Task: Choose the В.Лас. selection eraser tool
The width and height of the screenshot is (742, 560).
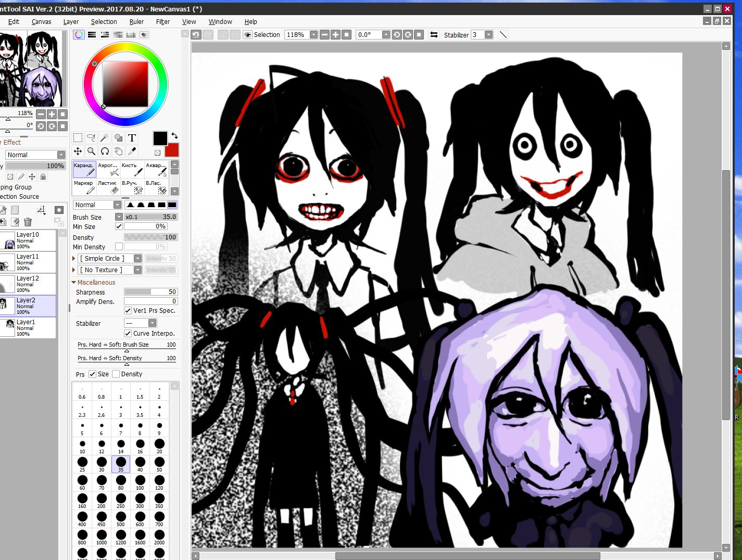Action: 156,187
